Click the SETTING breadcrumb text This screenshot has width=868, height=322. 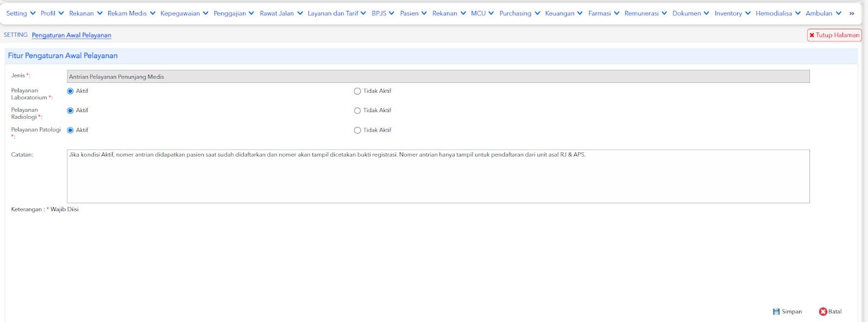pyautogui.click(x=16, y=35)
